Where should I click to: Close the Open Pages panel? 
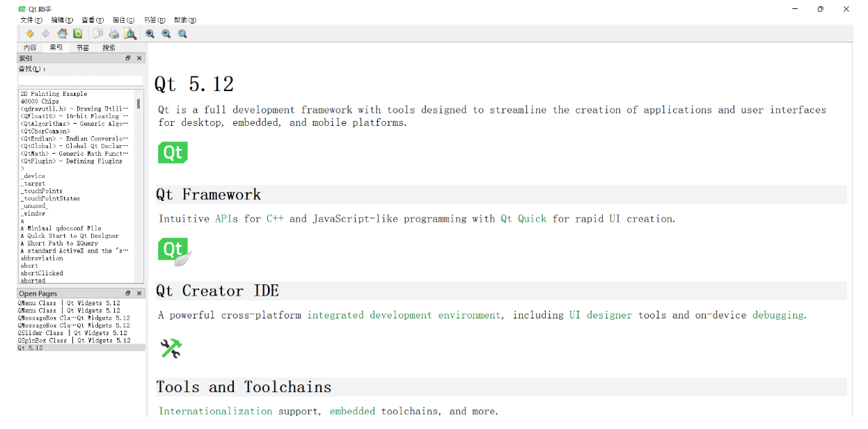[x=139, y=293]
